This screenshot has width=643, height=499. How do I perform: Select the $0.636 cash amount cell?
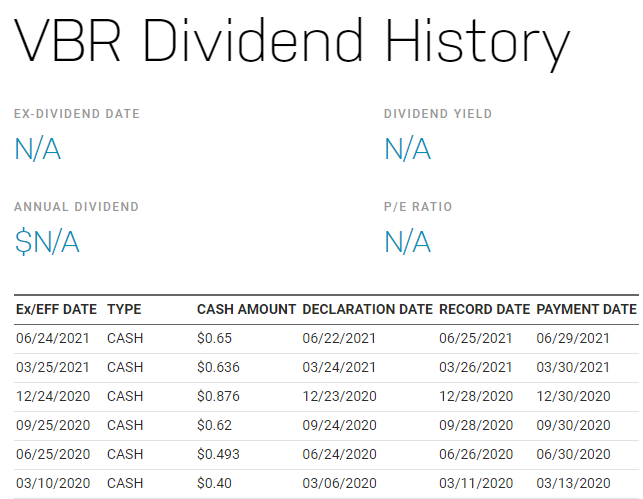click(218, 367)
